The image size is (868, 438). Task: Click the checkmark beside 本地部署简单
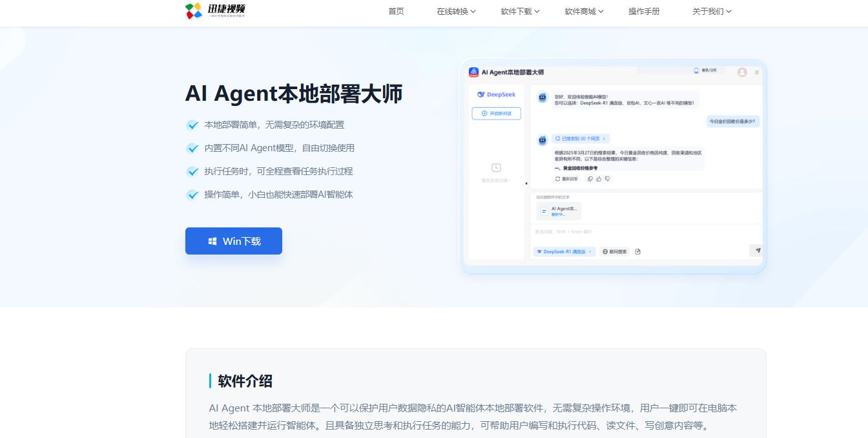[x=192, y=125]
